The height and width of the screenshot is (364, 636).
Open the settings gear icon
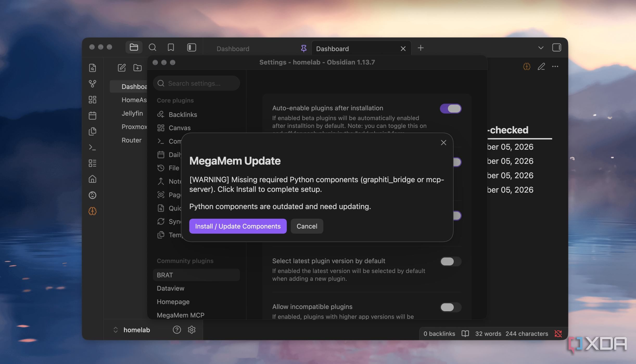pyautogui.click(x=192, y=330)
